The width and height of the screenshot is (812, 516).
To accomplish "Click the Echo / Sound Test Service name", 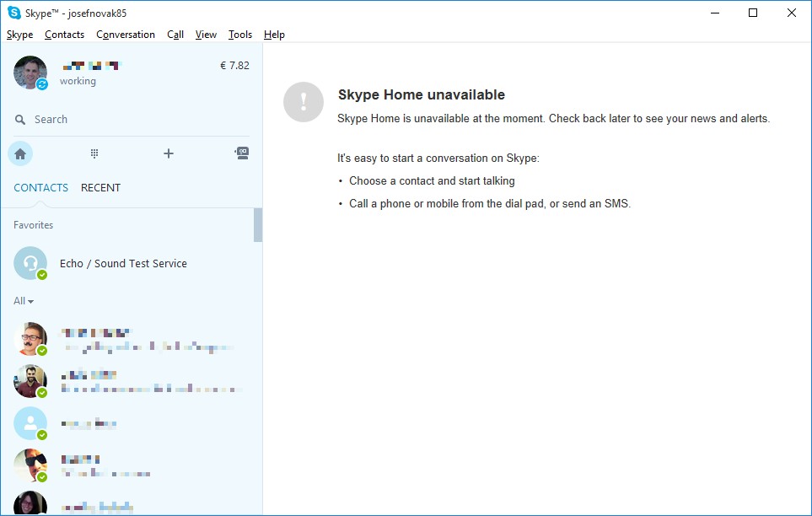I will (x=123, y=263).
